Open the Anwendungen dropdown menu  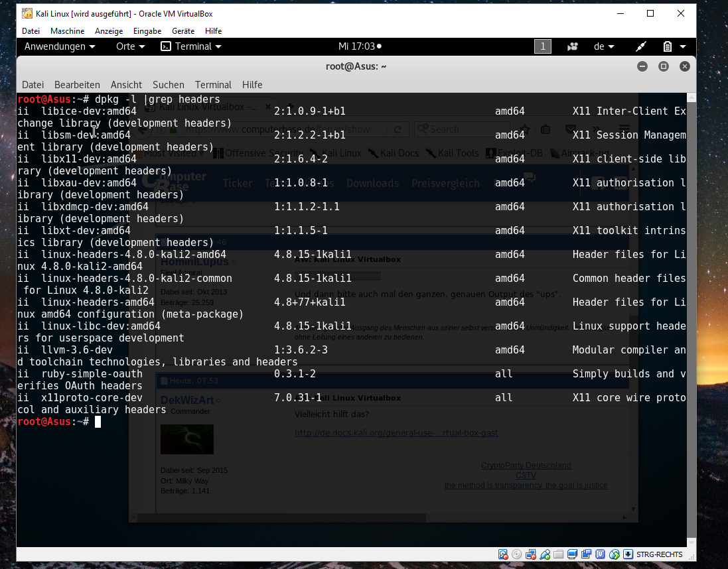[60, 46]
